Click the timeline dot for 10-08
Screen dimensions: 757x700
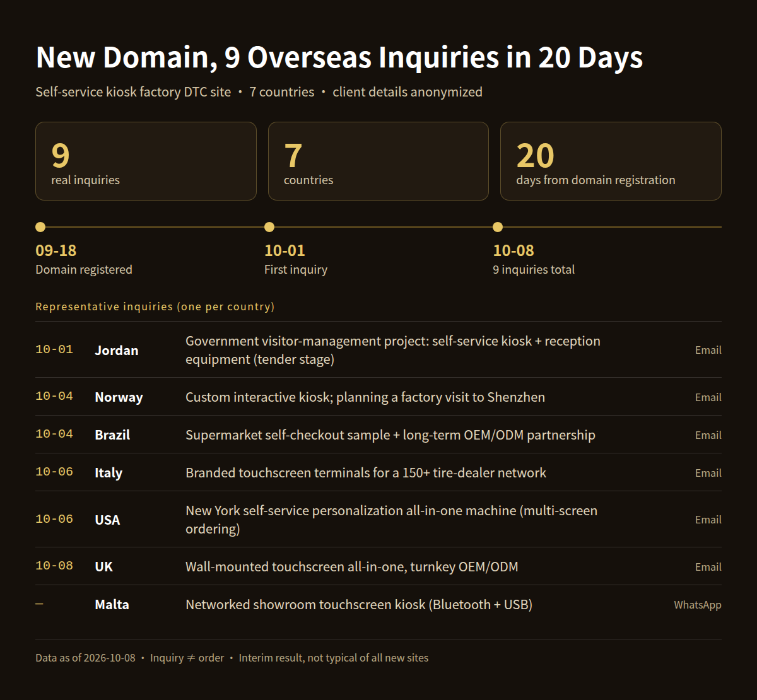click(498, 227)
